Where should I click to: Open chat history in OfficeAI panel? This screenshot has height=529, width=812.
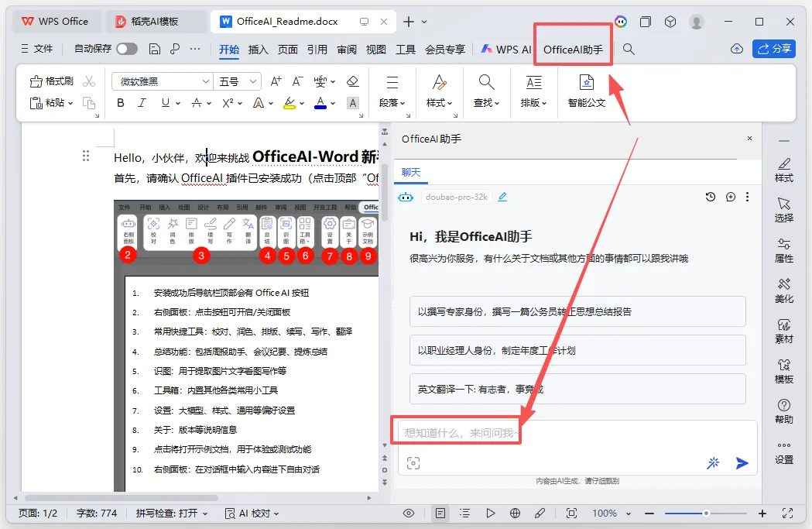(711, 197)
